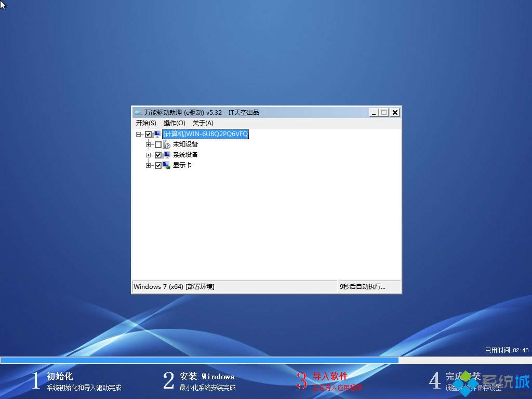
Task: Enable the 未知设备 checkbox
Action: pos(158,144)
